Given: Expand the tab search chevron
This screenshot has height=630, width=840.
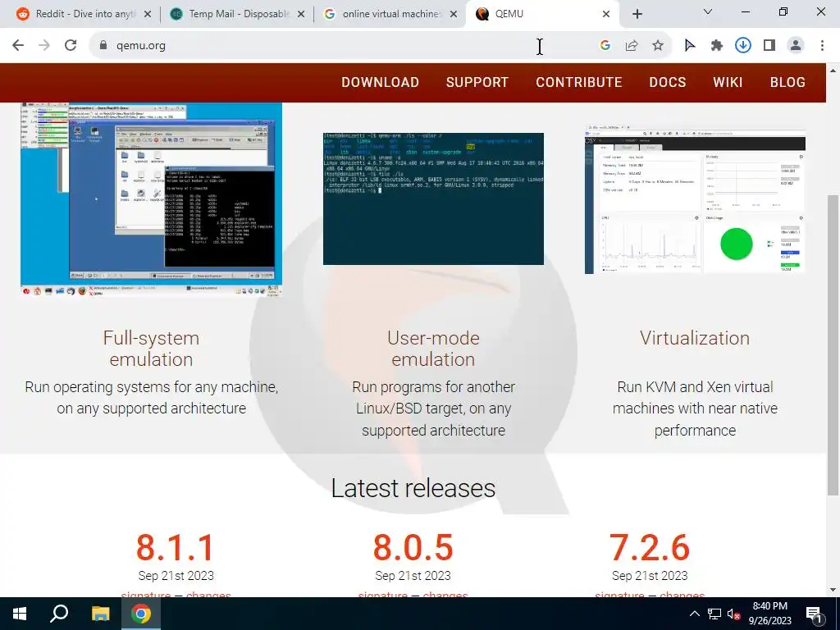Looking at the screenshot, I should pyautogui.click(x=708, y=11).
